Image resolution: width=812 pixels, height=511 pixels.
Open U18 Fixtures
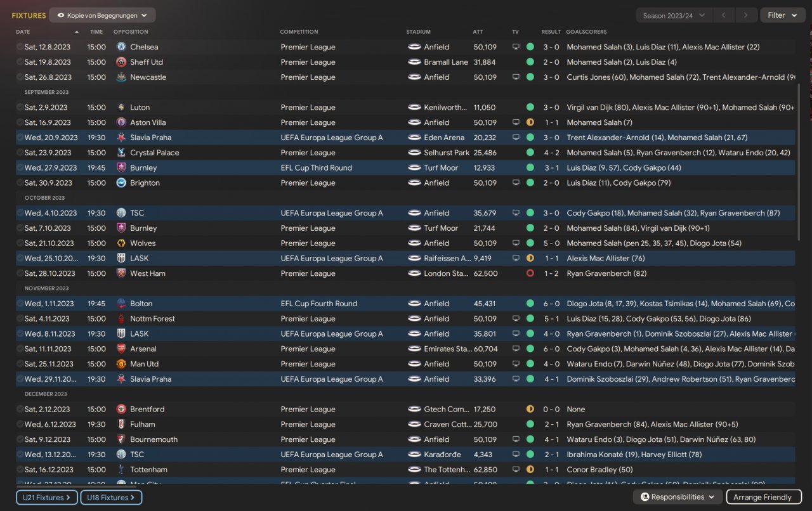click(111, 498)
